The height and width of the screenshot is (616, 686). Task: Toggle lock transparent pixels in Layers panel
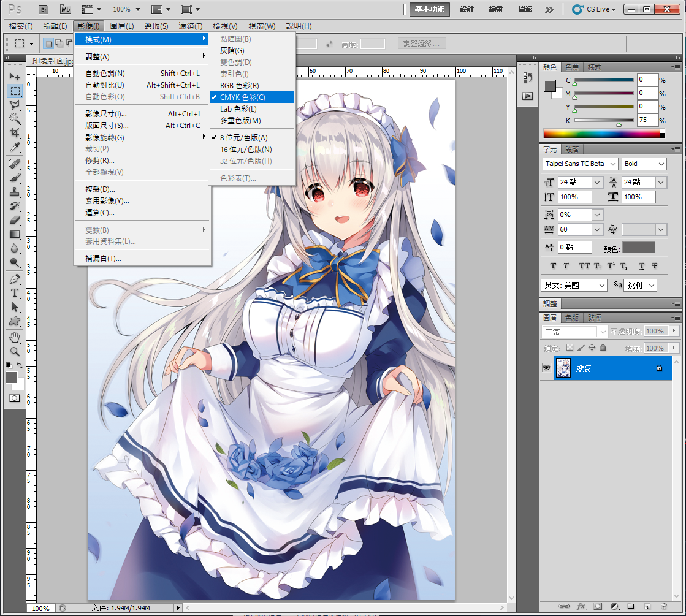(x=570, y=348)
